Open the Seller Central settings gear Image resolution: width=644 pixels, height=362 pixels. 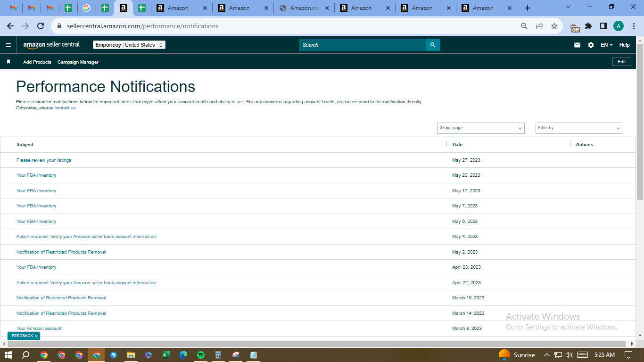point(591,45)
